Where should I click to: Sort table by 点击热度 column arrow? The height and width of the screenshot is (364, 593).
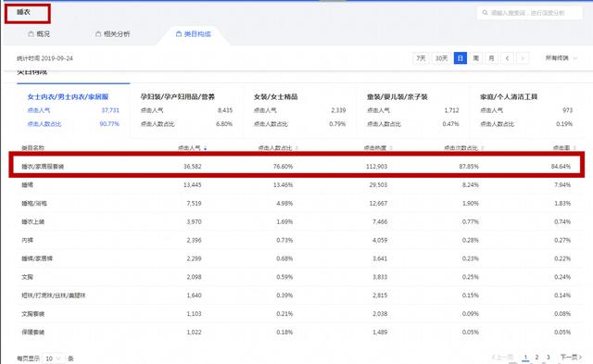tap(391, 148)
